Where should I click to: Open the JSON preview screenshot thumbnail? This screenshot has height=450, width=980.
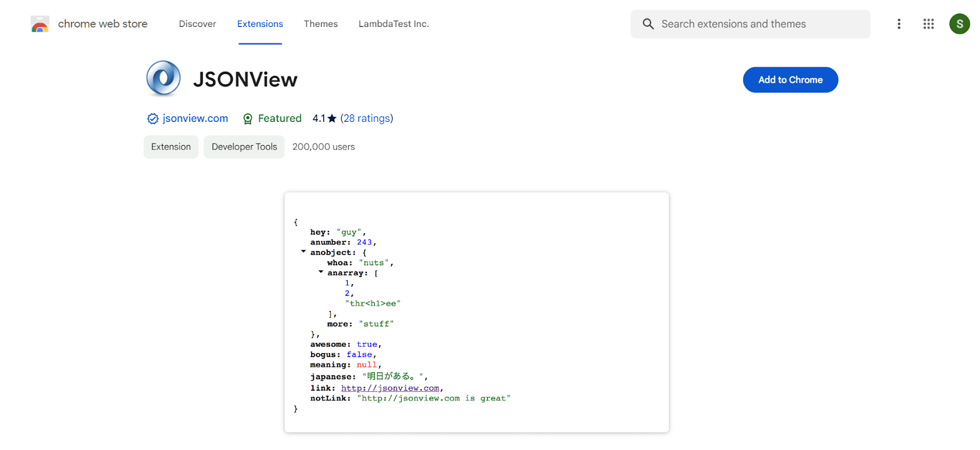click(x=477, y=312)
